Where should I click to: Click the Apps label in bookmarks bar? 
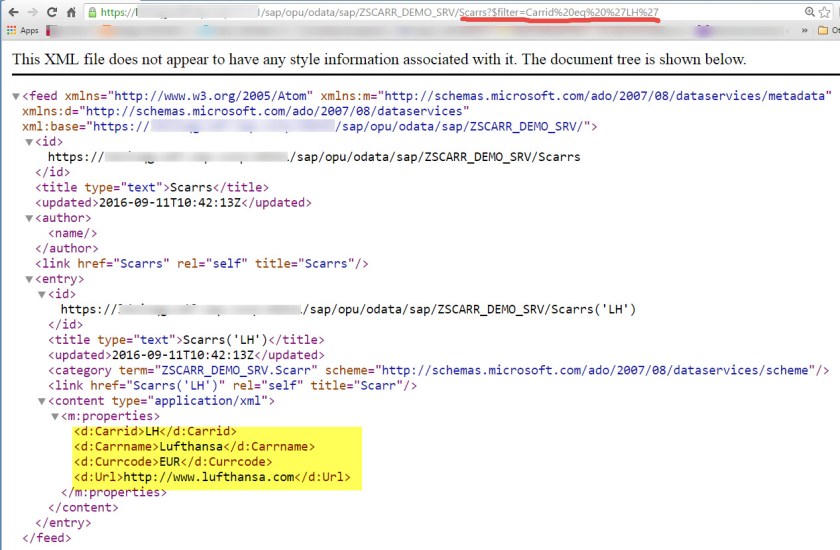click(x=29, y=31)
